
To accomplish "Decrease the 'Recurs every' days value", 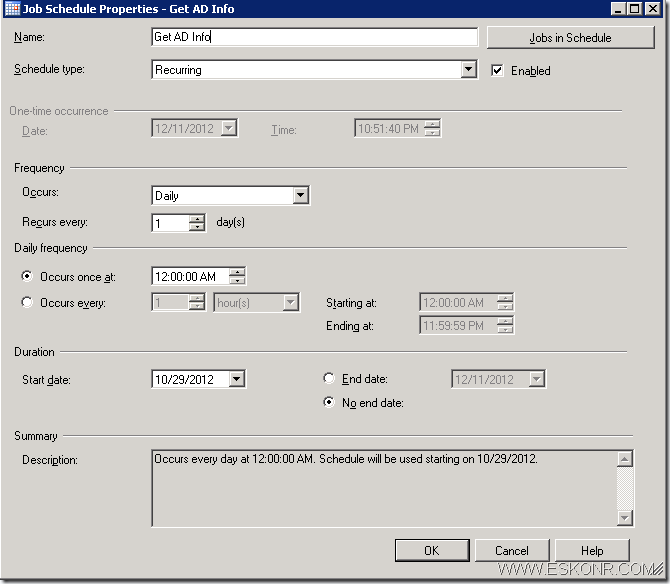I will point(197,228).
